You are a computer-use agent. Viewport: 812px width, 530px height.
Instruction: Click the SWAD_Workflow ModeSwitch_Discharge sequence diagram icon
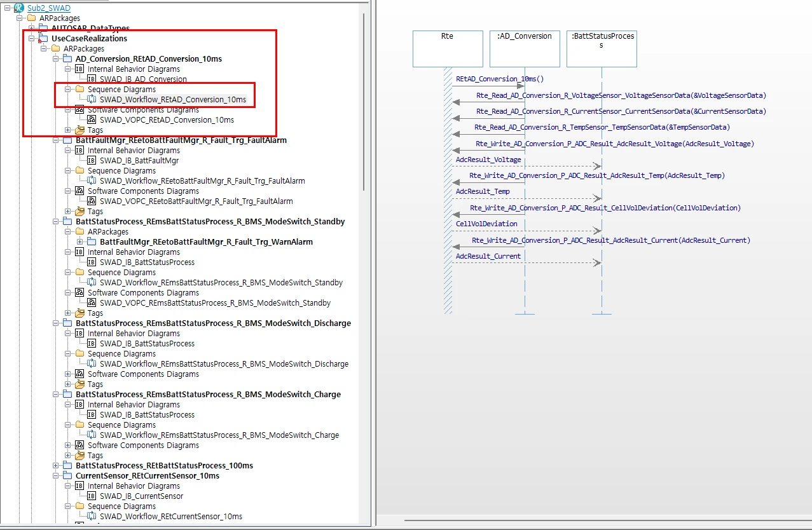(x=92, y=364)
